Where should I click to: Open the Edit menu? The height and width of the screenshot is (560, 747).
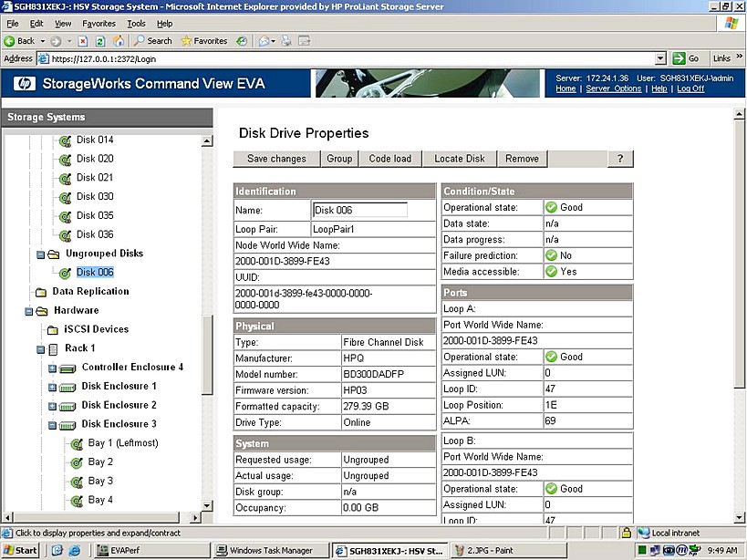click(x=36, y=24)
